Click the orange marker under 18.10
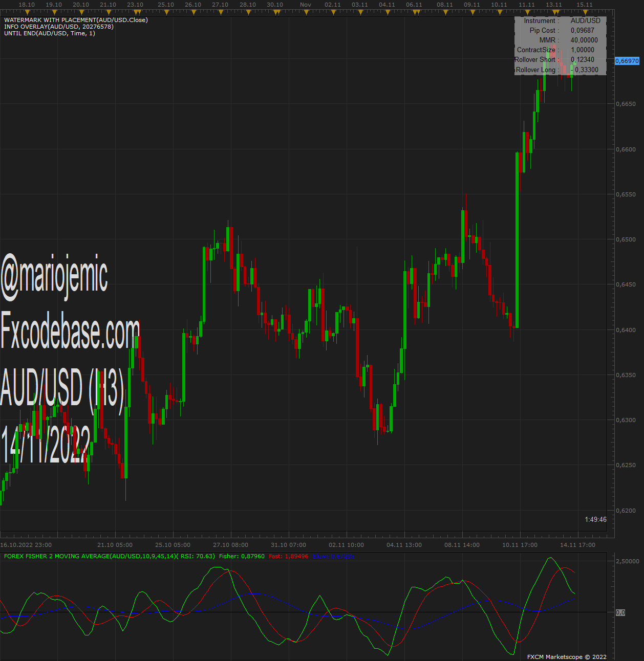This screenshot has width=644, height=661. [27, 12]
